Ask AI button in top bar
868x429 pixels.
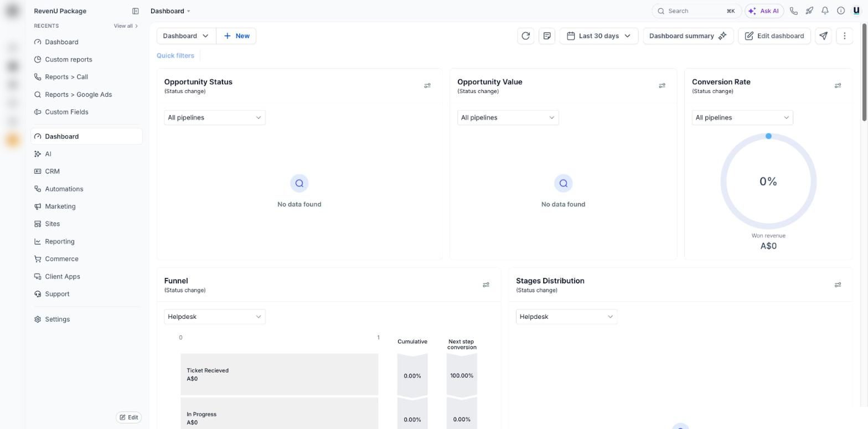tap(764, 11)
